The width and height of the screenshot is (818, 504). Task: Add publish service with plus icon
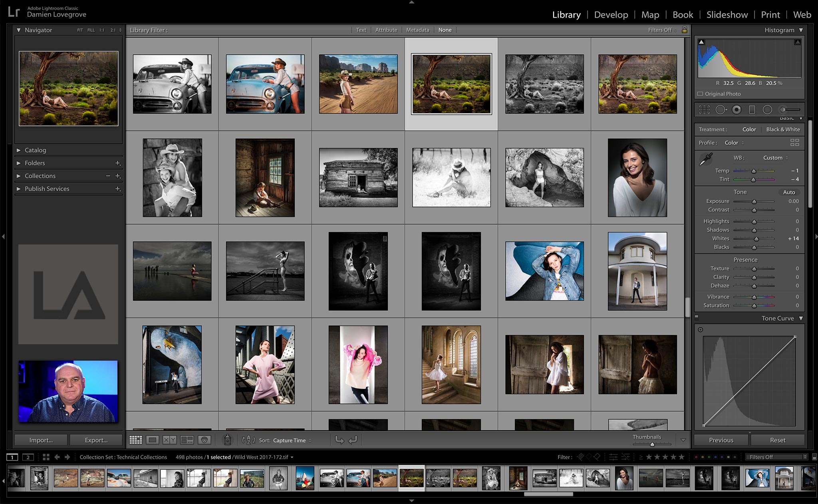point(118,189)
